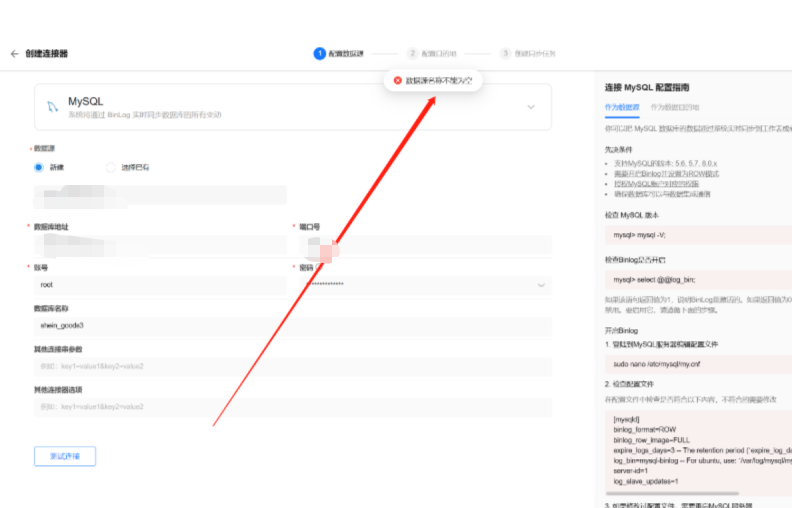
Task: Click the 测试连接 button
Action: (65, 456)
